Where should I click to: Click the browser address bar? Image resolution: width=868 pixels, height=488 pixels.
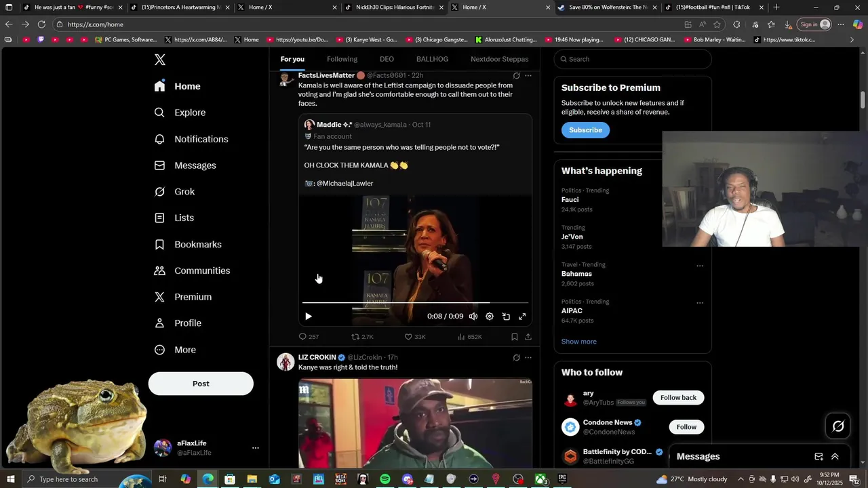366,24
